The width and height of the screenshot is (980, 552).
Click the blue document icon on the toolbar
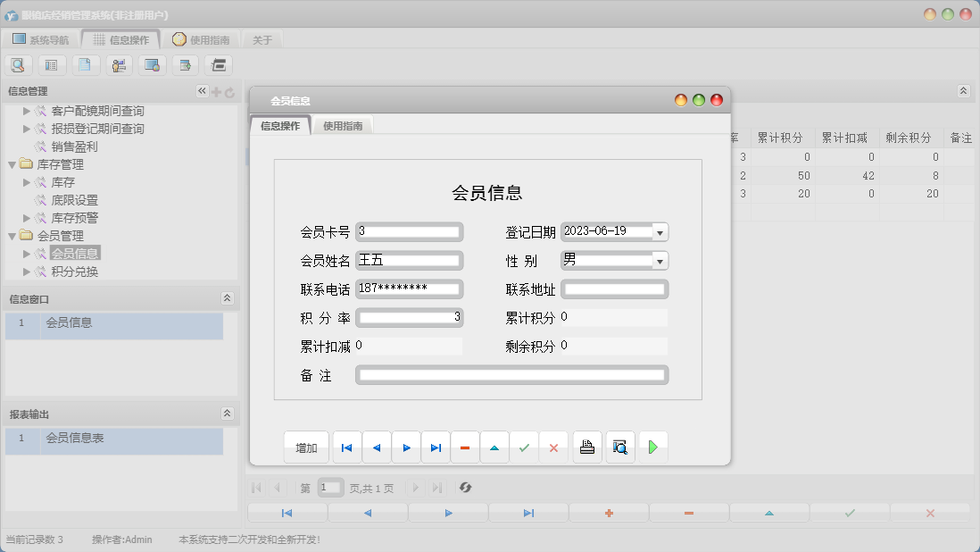click(85, 64)
